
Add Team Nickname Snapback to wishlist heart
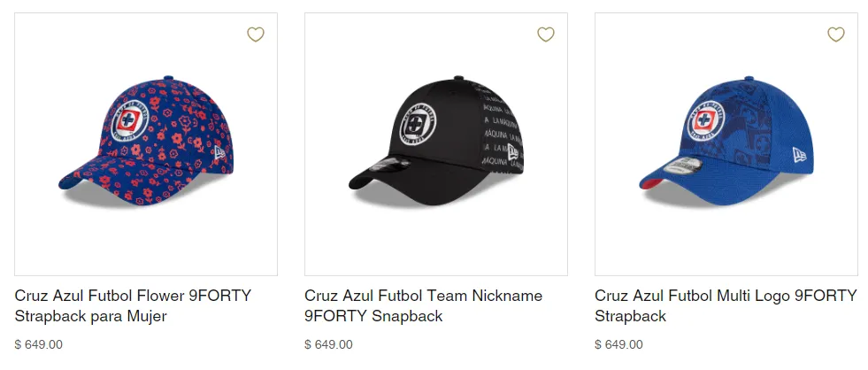[546, 35]
